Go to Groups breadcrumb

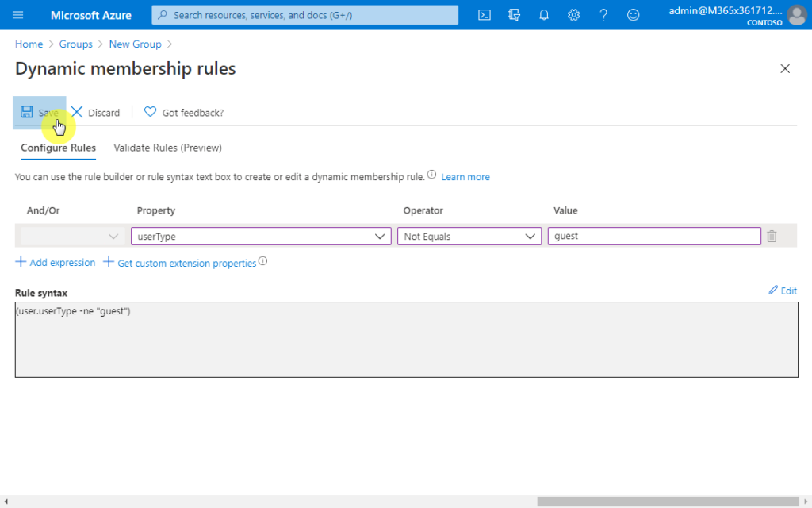point(75,44)
